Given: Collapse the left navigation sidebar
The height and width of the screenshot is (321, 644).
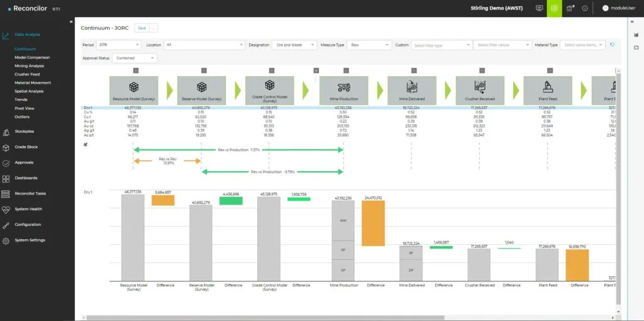Looking at the screenshot, I should pyautogui.click(x=71, y=22).
